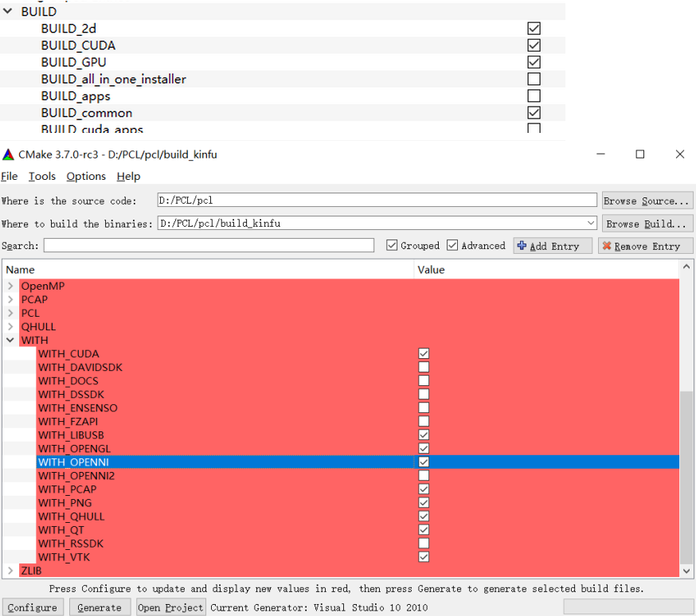Expand the QHULL group
Image resolution: width=696 pixels, height=616 pixels.
click(10, 326)
